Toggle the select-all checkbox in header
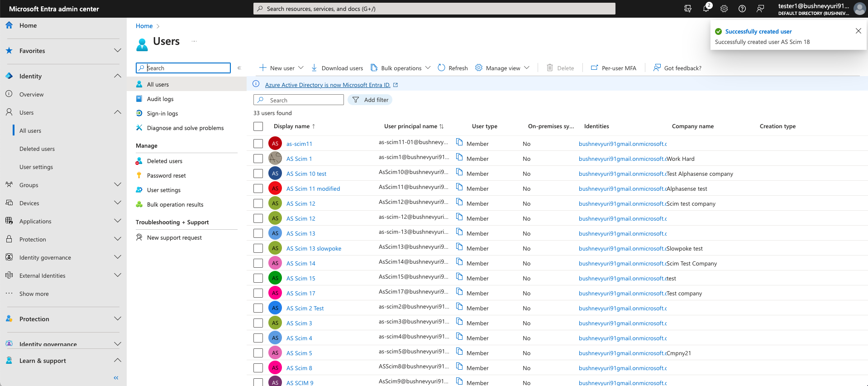This screenshot has width=868, height=386. coord(258,126)
